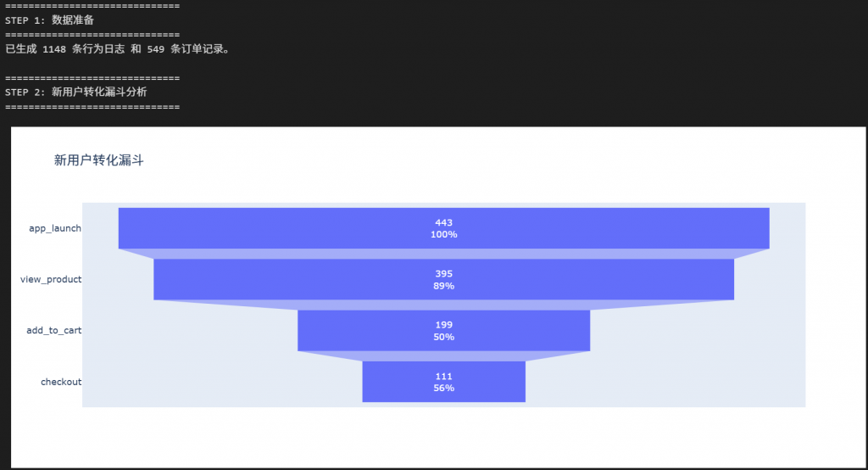Image resolution: width=868 pixels, height=470 pixels.
Task: Click the app_launch axis label
Action: coord(55,228)
